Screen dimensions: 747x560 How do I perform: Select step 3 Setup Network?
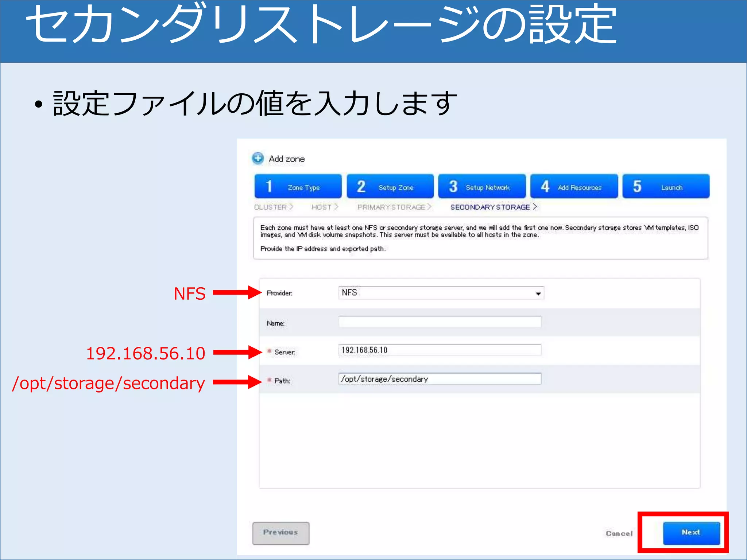click(482, 186)
